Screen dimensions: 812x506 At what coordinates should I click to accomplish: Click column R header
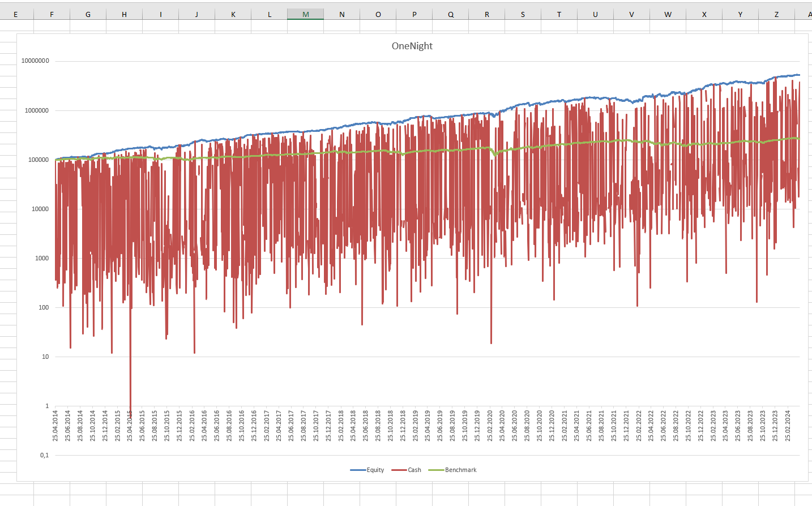[x=486, y=14]
